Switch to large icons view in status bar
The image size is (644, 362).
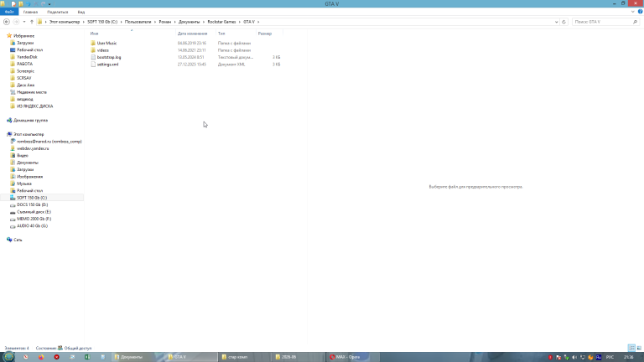(639, 348)
